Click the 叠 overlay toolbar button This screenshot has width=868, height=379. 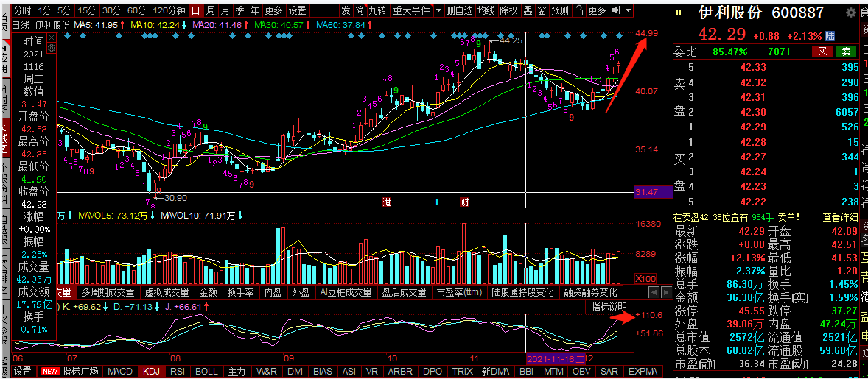528,10
